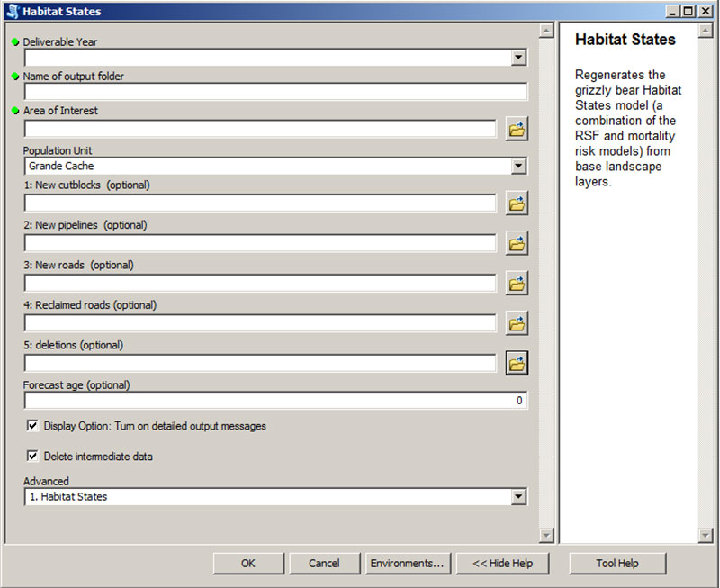Screen dimensions: 720x588
Task: Open the Population Unit dropdown
Action: coord(518,166)
